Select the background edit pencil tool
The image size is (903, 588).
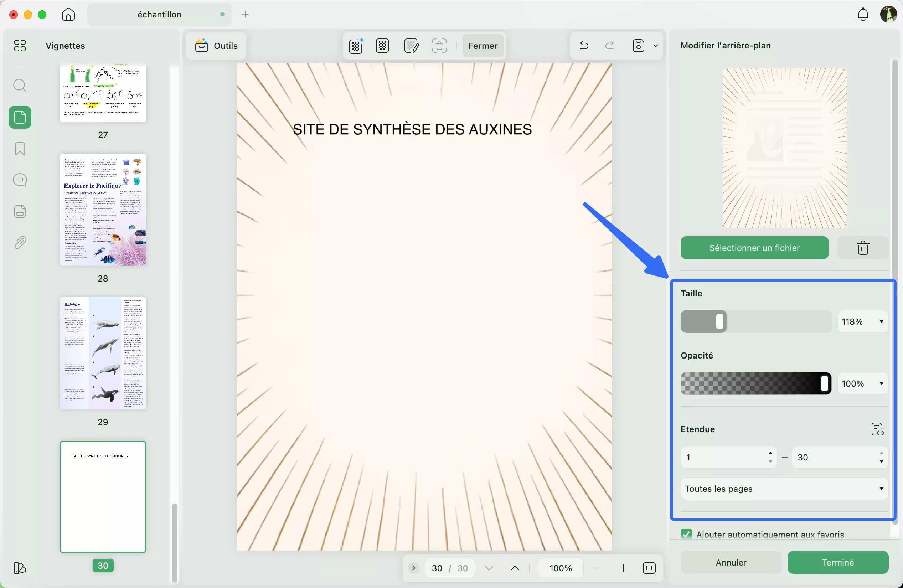(412, 46)
